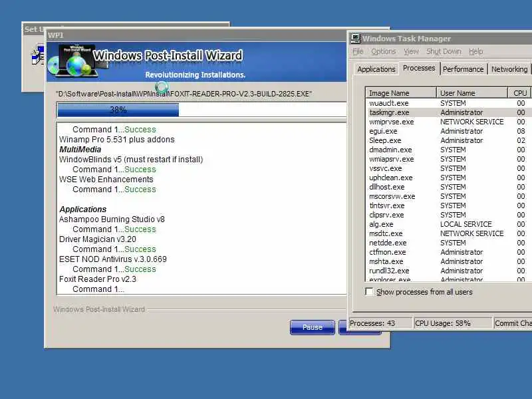
Task: Click the ESET NOD Antivirus v.3.0.669 line
Action: pos(113,259)
